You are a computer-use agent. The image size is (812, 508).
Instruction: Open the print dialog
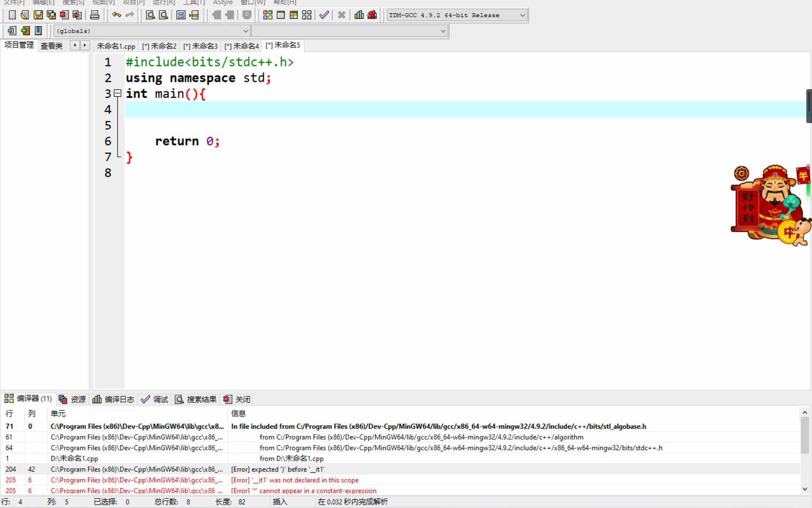click(x=95, y=15)
